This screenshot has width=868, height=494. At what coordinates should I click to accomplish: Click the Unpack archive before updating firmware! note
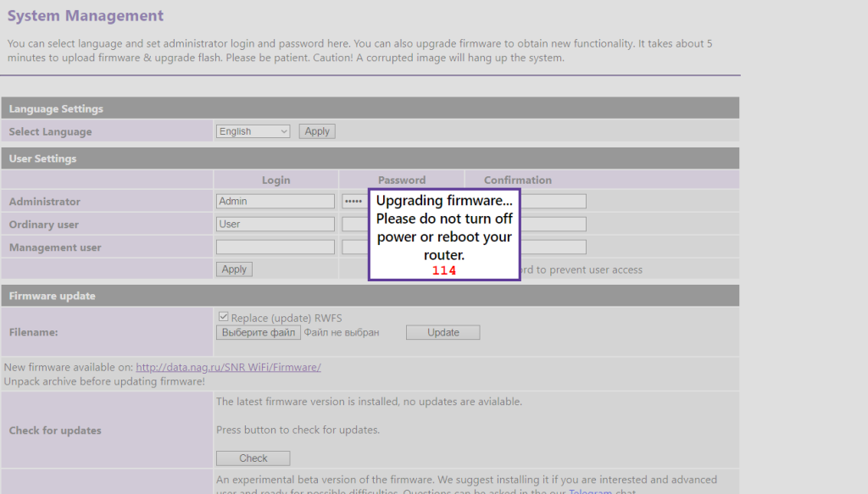tap(104, 381)
